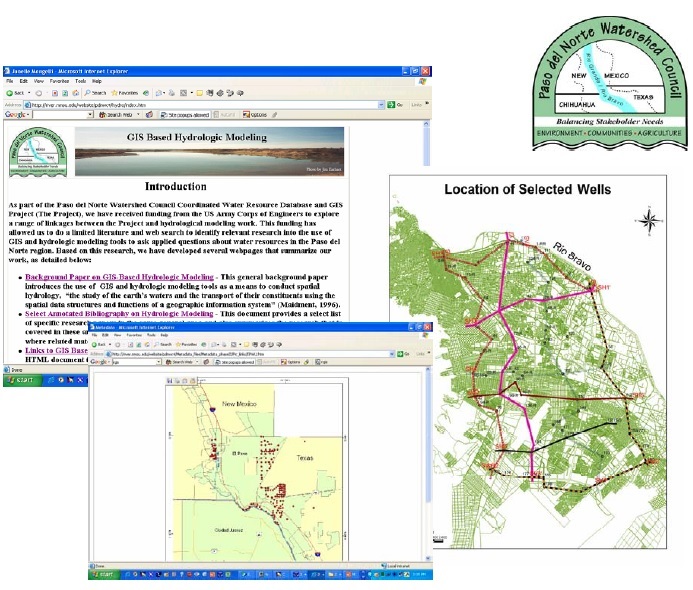The height and width of the screenshot is (590, 693).
Task: Click Google toolbar highlighter pencil in top window
Action: coord(274,114)
